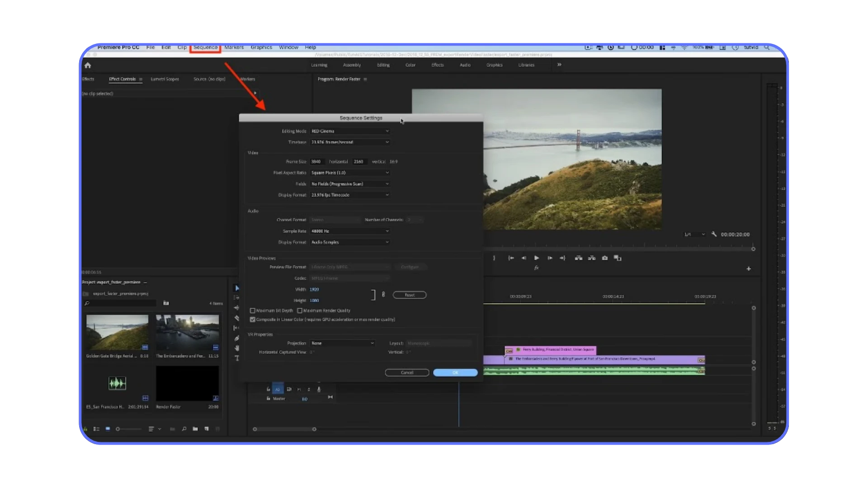Select the Ripple Edit tool

[236, 308]
